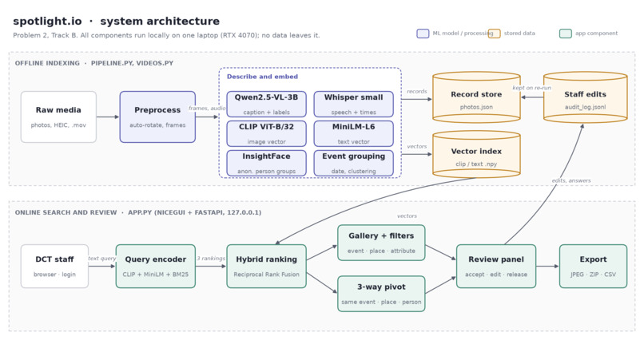Click the 'vectors' label above Gallery + filters
The width and height of the screenshot is (644, 348).
(x=407, y=216)
